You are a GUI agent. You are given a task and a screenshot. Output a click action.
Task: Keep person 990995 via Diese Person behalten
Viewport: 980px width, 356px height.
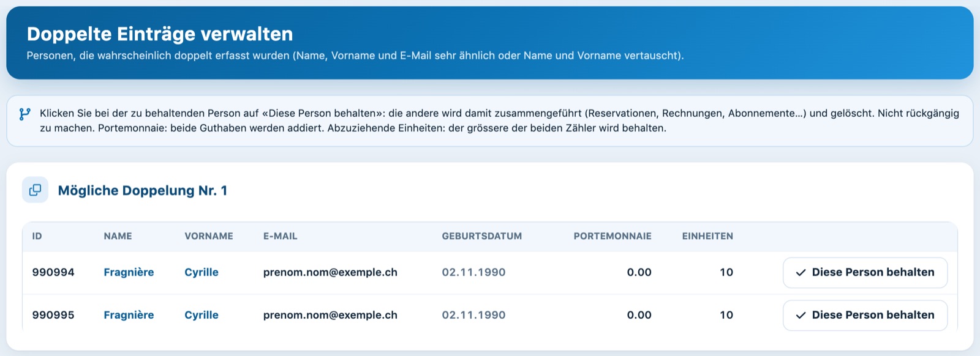865,316
